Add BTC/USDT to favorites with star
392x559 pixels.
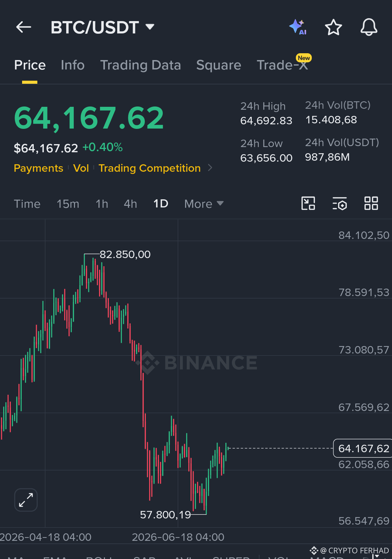point(333,27)
